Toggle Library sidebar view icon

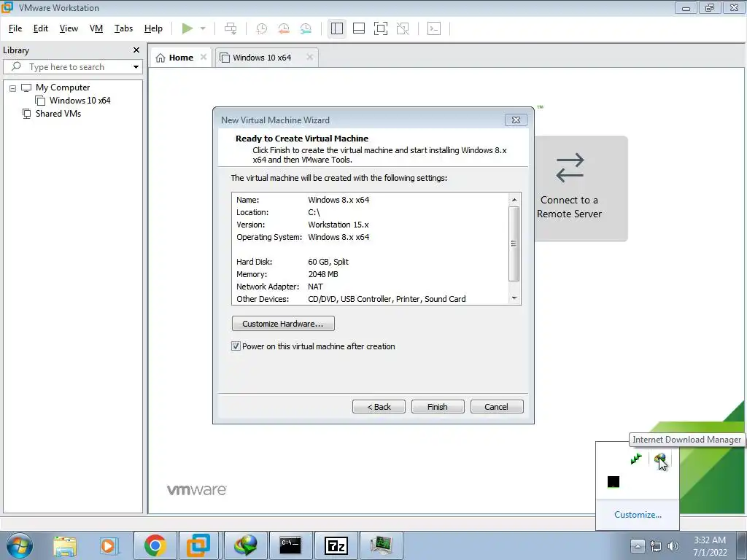click(x=337, y=28)
